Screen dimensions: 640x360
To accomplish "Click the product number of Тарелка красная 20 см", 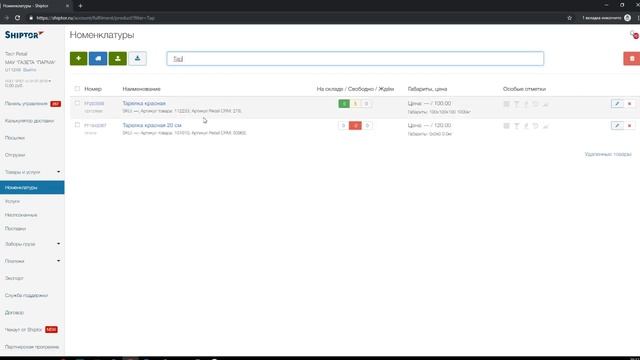I will click(x=95, y=125).
